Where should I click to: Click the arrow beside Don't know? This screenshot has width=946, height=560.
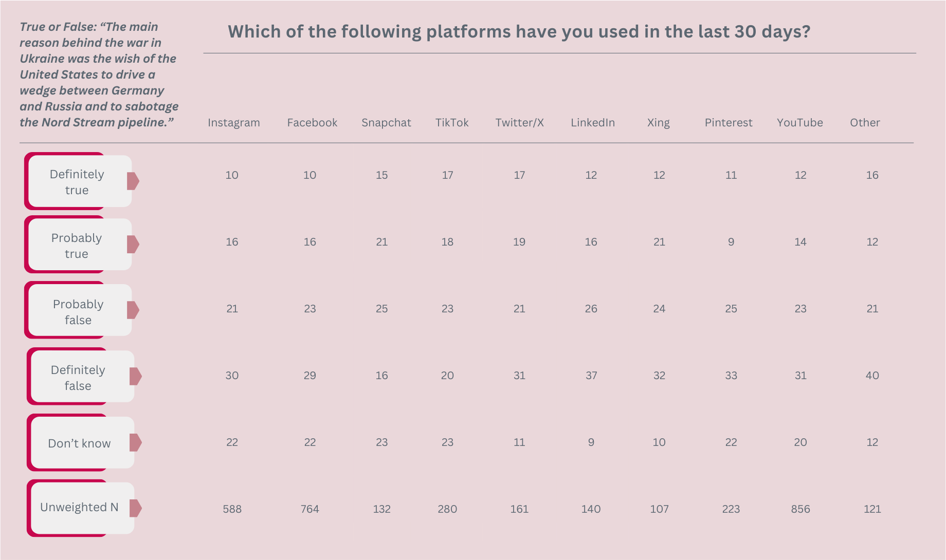(136, 442)
